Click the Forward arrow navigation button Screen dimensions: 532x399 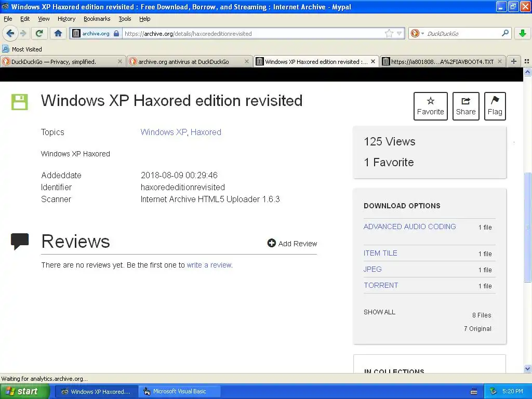click(23, 33)
